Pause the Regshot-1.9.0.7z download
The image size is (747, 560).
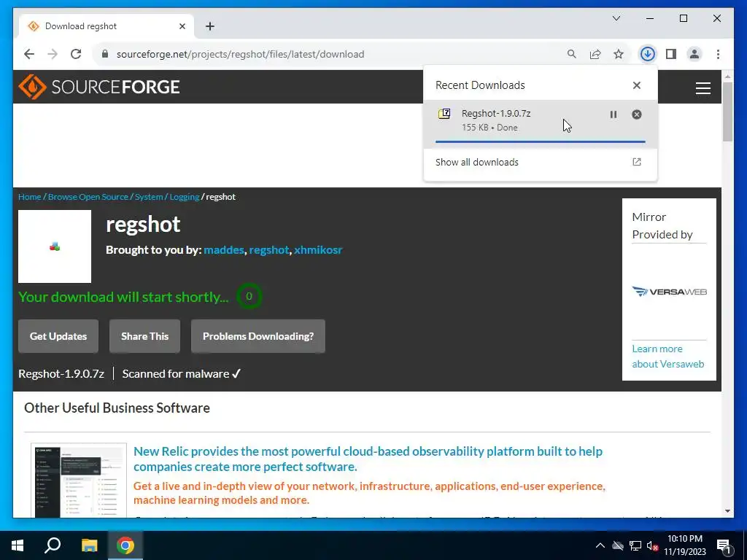click(x=613, y=114)
